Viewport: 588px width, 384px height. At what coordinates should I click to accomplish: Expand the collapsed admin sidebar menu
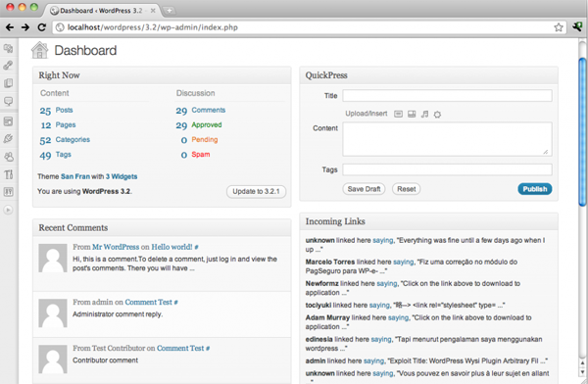pyautogui.click(x=8, y=210)
